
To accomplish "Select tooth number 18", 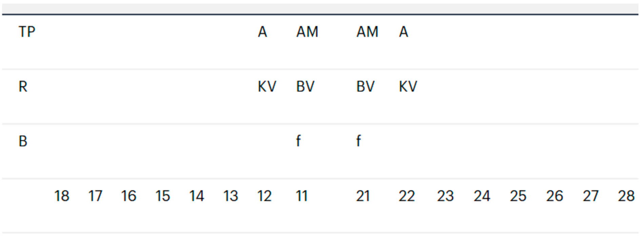I will tap(62, 196).
